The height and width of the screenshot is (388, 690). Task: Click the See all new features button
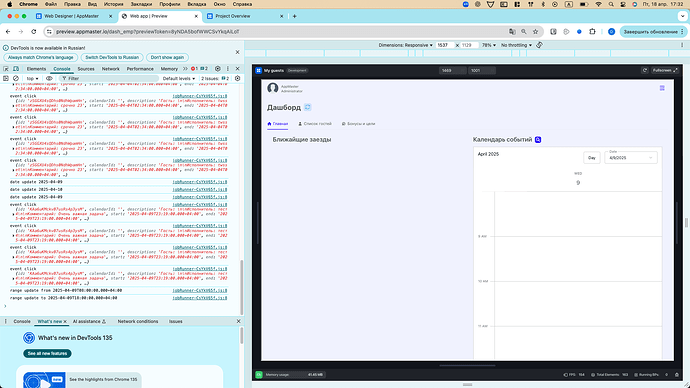(47, 353)
